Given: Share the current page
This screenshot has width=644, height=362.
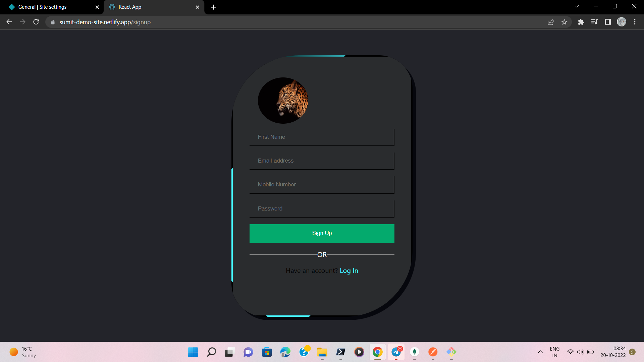Looking at the screenshot, I should tap(551, 22).
